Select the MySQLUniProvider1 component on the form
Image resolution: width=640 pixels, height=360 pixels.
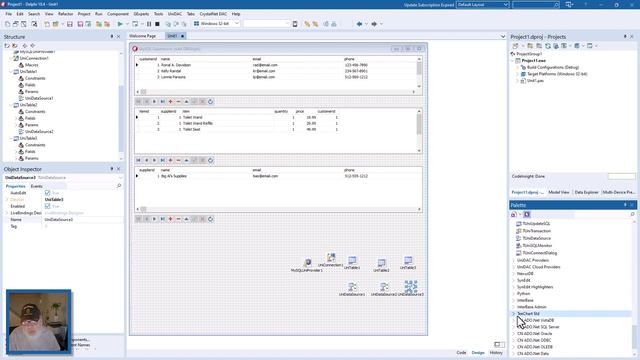(x=307, y=262)
